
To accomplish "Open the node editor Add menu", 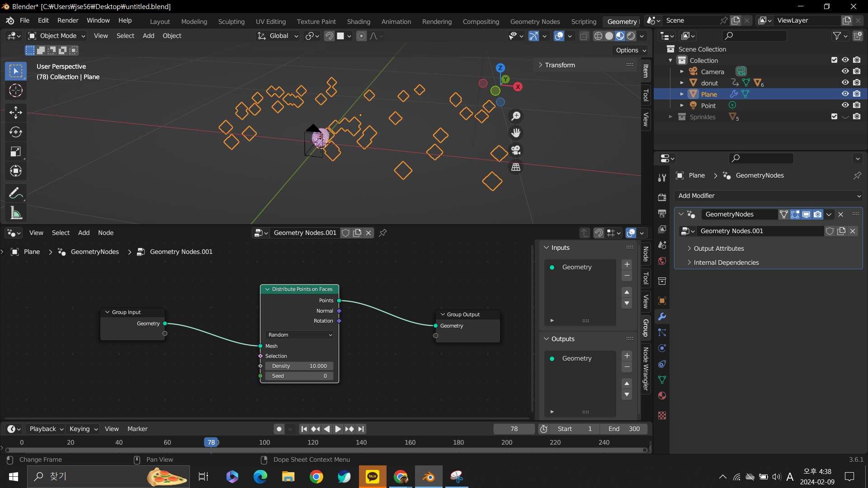I will pos(84,233).
